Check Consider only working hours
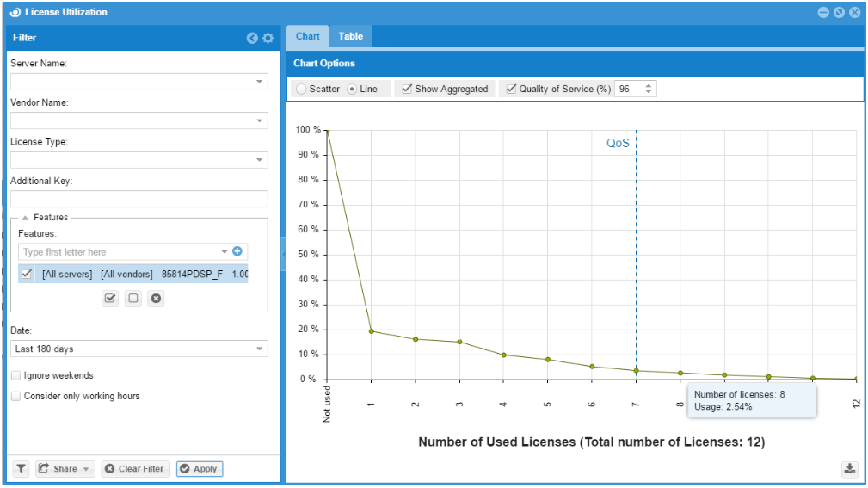 (16, 397)
